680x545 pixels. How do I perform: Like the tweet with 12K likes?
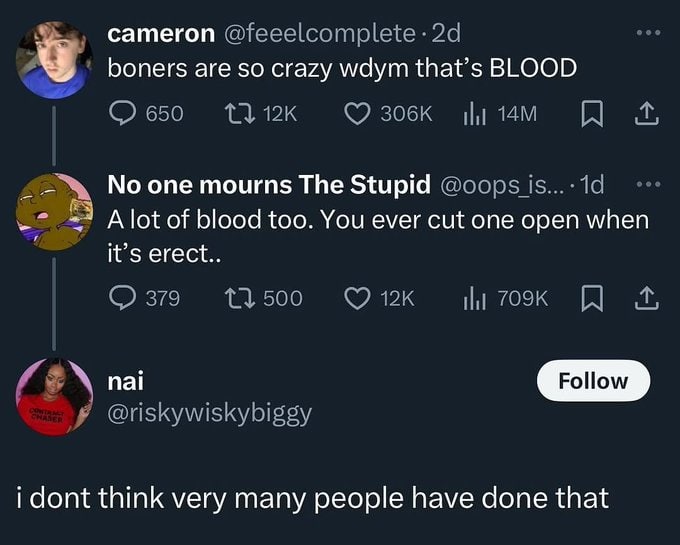pyautogui.click(x=357, y=297)
